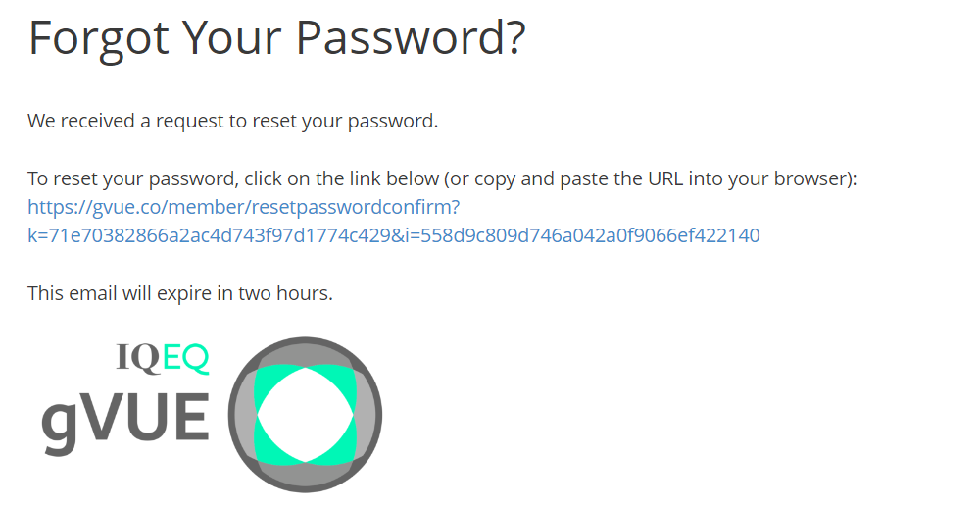This screenshot has height=509, width=980.
Task: Click the dark IQ letters of the logo
Action: tap(139, 358)
